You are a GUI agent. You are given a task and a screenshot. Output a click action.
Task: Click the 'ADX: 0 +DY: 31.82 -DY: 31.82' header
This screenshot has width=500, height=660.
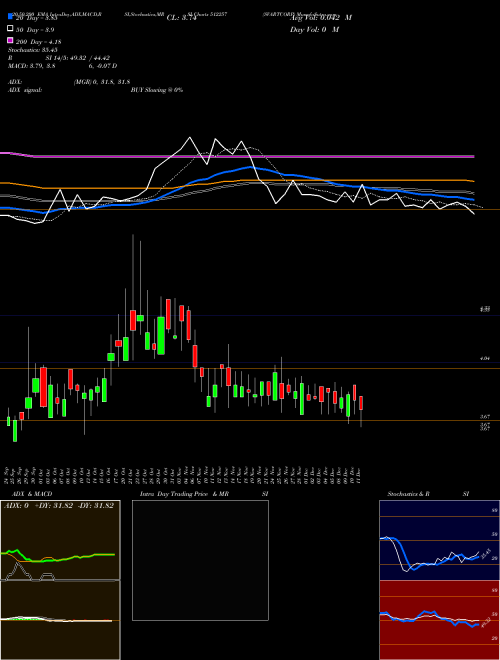[59, 506]
